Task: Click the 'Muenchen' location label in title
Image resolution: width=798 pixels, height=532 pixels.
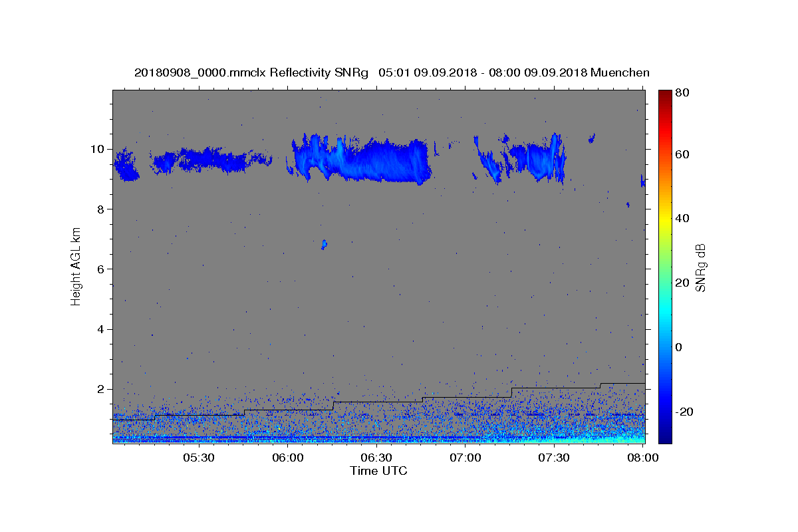Action: 620,72
